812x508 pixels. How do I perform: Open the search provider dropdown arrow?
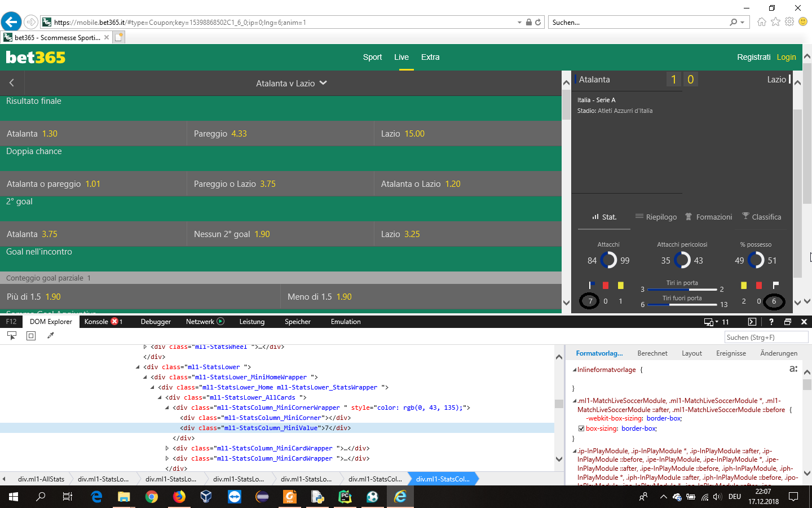point(742,22)
